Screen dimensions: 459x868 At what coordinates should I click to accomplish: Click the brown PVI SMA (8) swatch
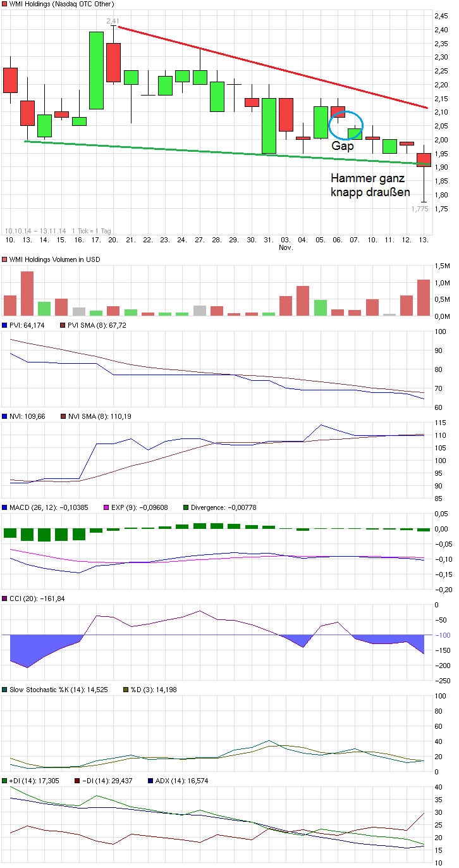click(64, 325)
